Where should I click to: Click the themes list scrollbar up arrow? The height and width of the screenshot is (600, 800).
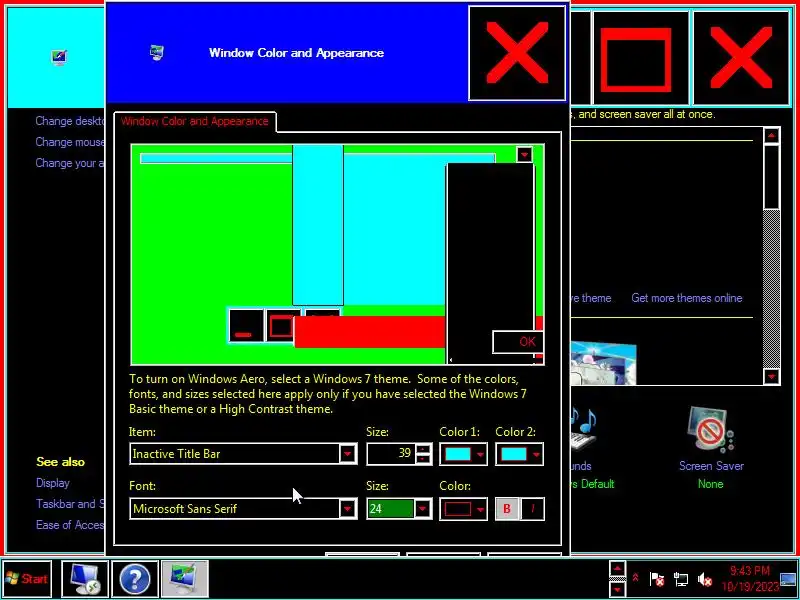[x=771, y=136]
